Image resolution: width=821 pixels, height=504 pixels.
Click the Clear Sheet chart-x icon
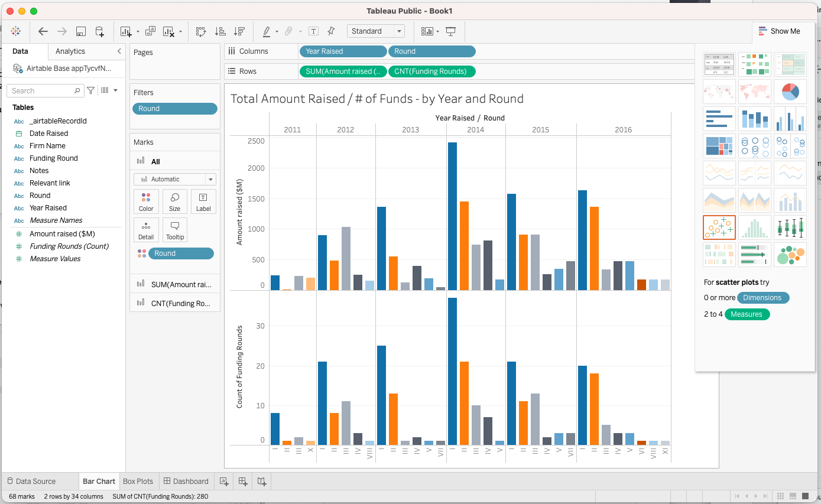click(x=169, y=31)
